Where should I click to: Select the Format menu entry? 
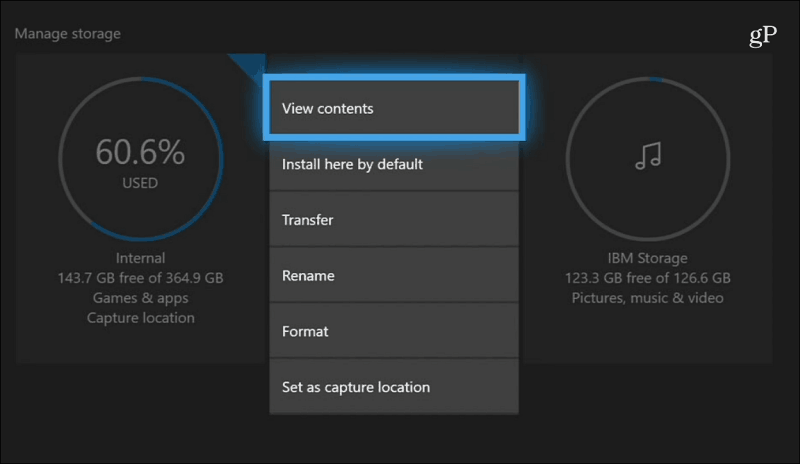click(x=394, y=331)
